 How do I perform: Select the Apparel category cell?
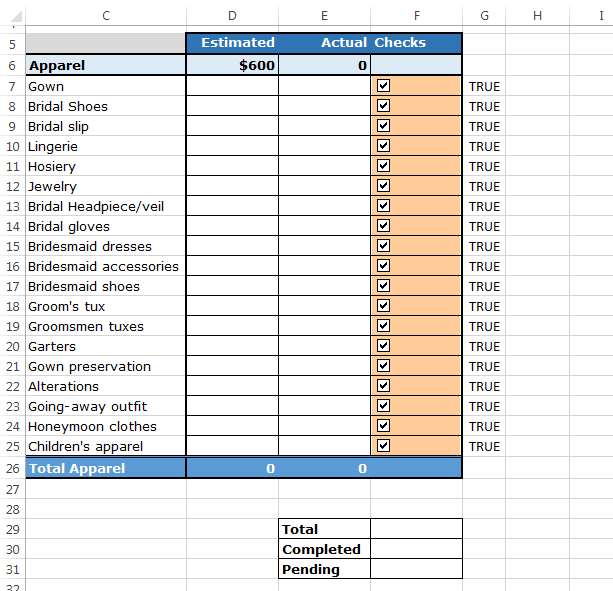point(106,65)
